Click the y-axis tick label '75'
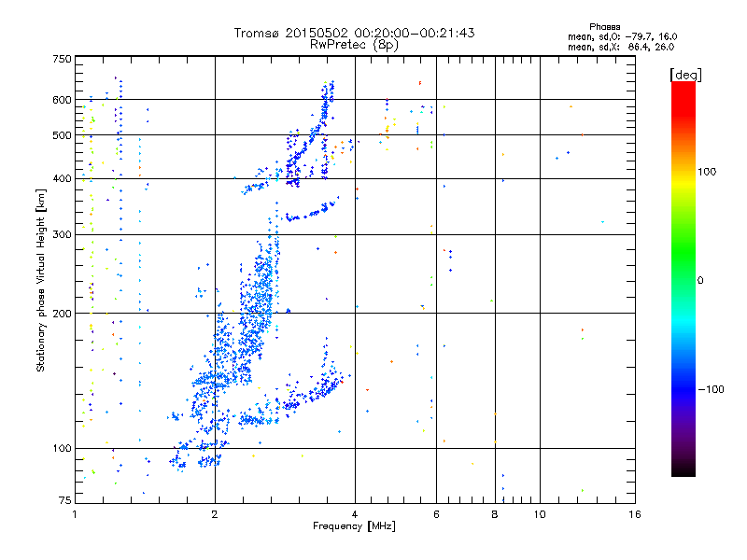747x560 pixels. (x=65, y=500)
